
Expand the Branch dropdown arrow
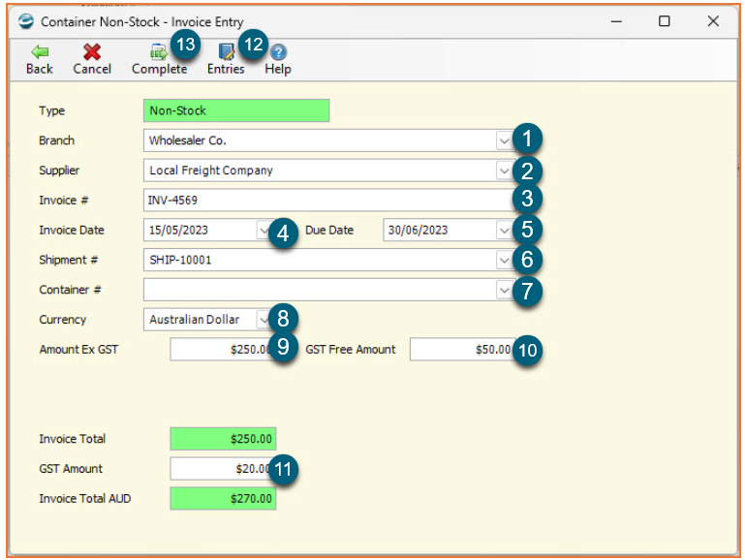coord(504,140)
